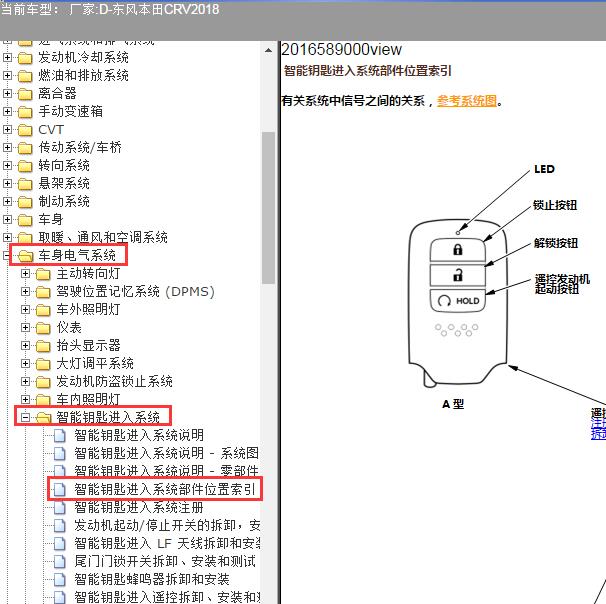Expand the 转向系统 tree node
This screenshot has width=606, height=604.
[x=7, y=165]
